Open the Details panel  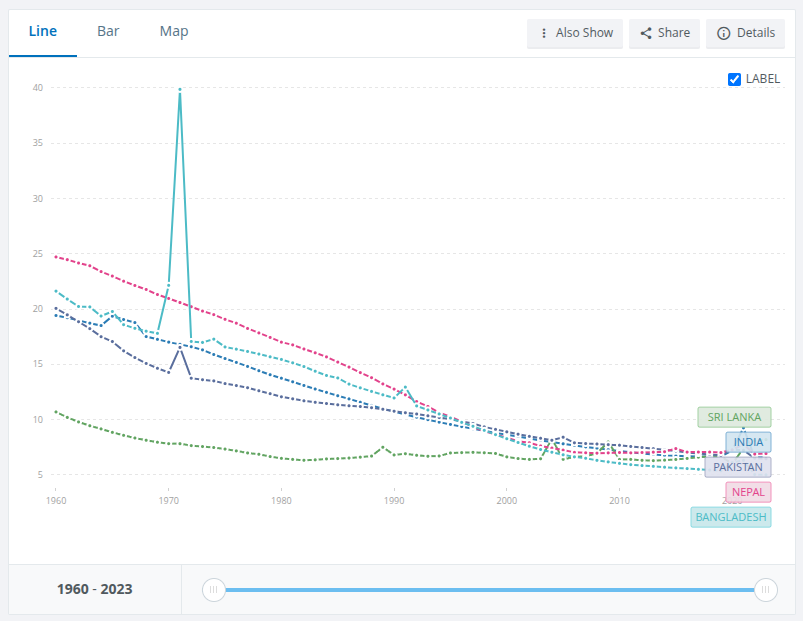(745, 33)
